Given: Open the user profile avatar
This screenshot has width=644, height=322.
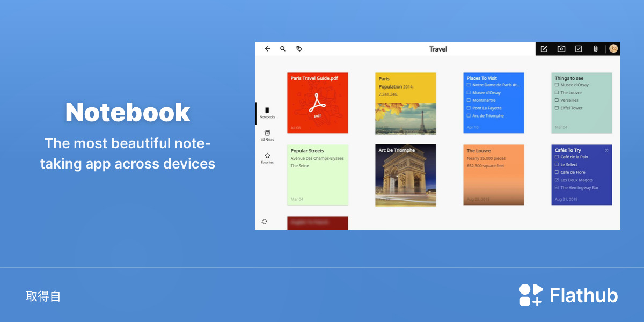Looking at the screenshot, I should (x=613, y=49).
